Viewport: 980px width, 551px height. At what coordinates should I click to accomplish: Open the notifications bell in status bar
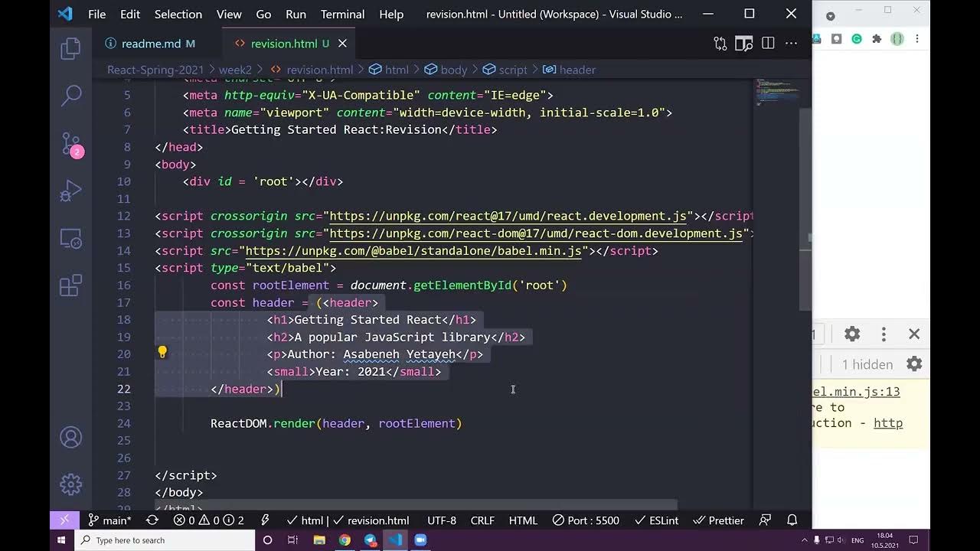pyautogui.click(x=792, y=520)
